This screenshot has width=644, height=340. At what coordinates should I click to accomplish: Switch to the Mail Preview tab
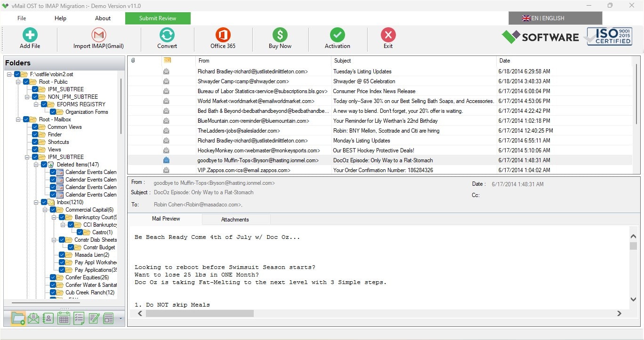click(x=166, y=219)
